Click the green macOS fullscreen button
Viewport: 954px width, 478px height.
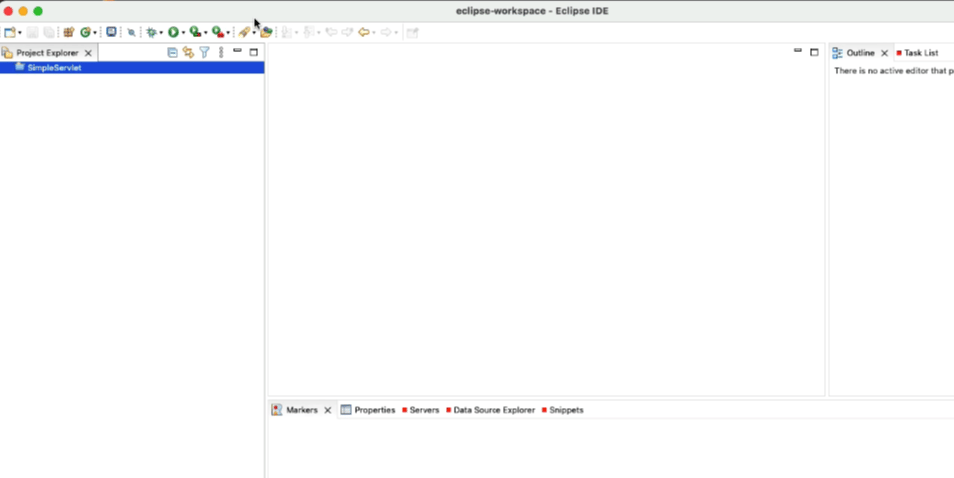click(38, 11)
